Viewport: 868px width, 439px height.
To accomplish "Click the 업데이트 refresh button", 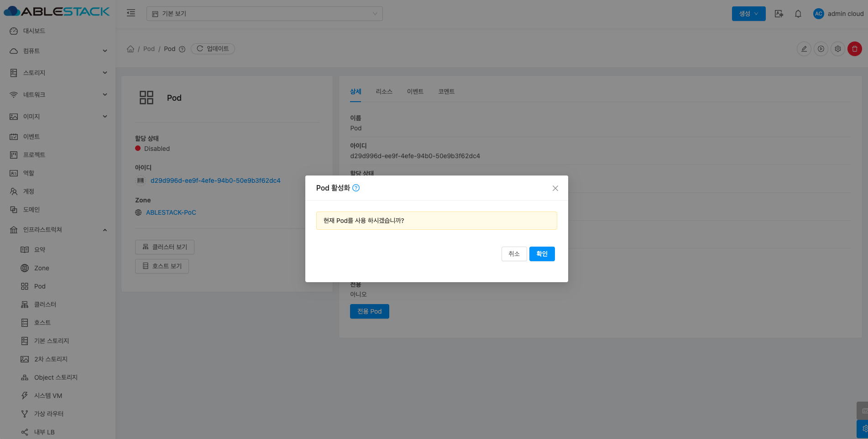I will tap(213, 49).
